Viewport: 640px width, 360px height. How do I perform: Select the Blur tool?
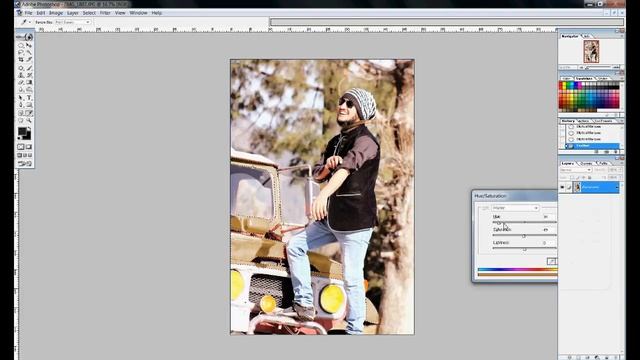[21, 90]
